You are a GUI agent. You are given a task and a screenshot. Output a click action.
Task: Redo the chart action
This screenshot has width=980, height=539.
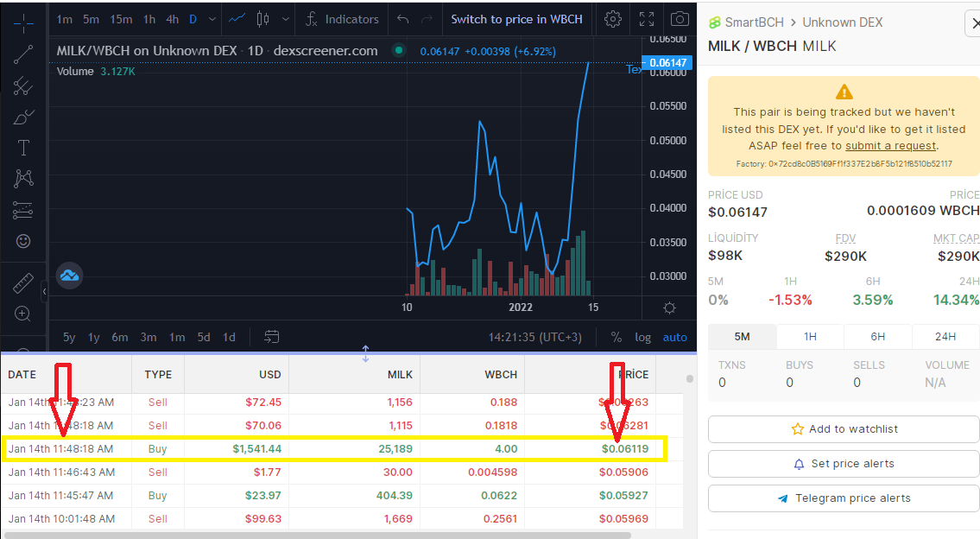pyautogui.click(x=427, y=19)
